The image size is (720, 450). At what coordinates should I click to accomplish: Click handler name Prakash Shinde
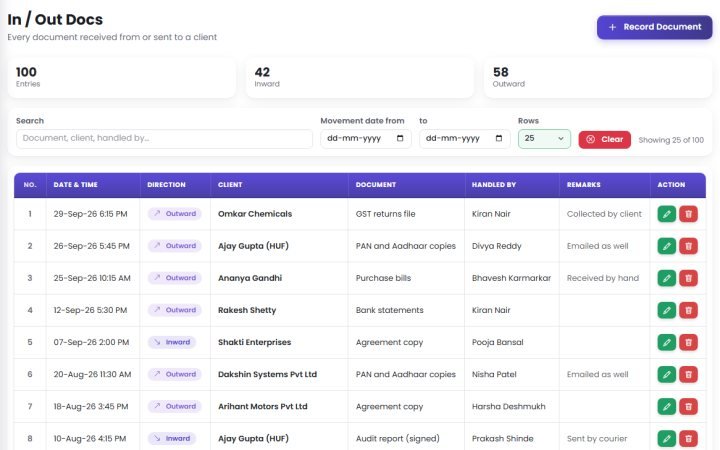(502, 439)
